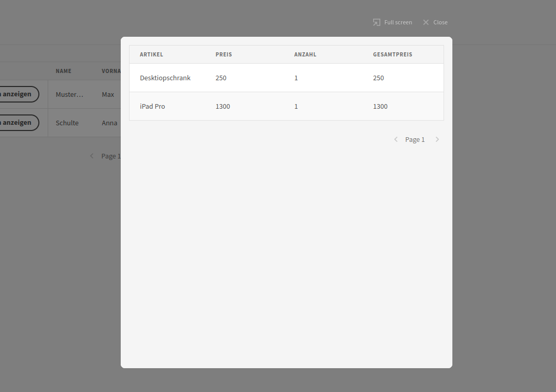The height and width of the screenshot is (392, 556).
Task: Go to previous page in article dialog
Action: (396, 139)
